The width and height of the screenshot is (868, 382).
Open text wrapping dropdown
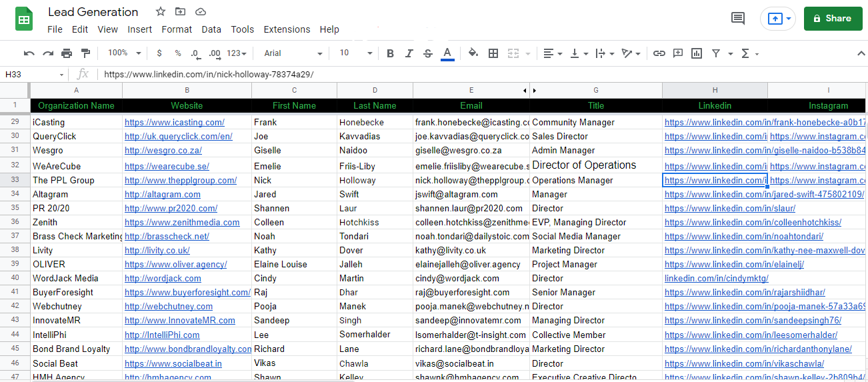(604, 53)
